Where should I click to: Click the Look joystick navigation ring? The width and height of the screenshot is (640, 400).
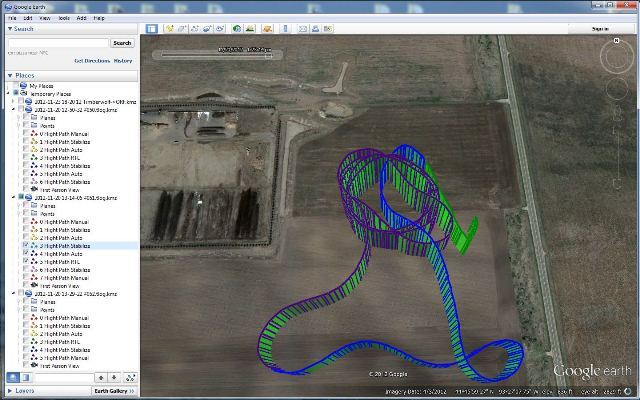click(x=617, y=57)
